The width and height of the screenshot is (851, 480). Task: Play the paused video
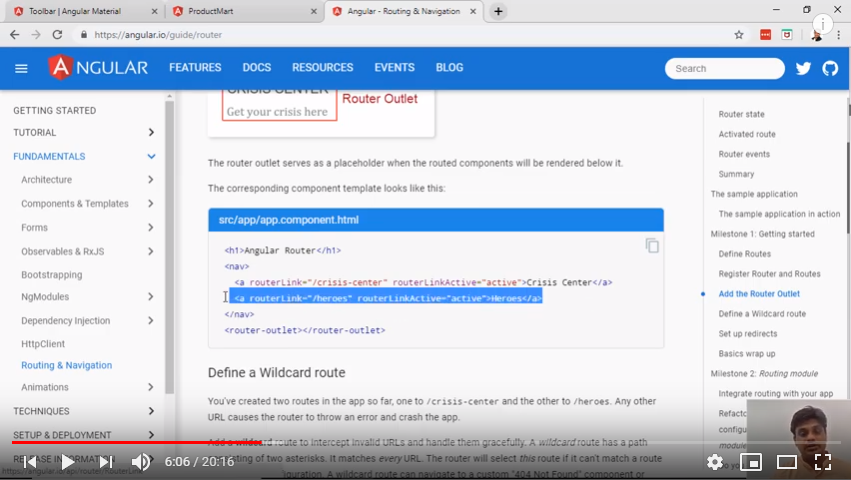tap(67, 462)
